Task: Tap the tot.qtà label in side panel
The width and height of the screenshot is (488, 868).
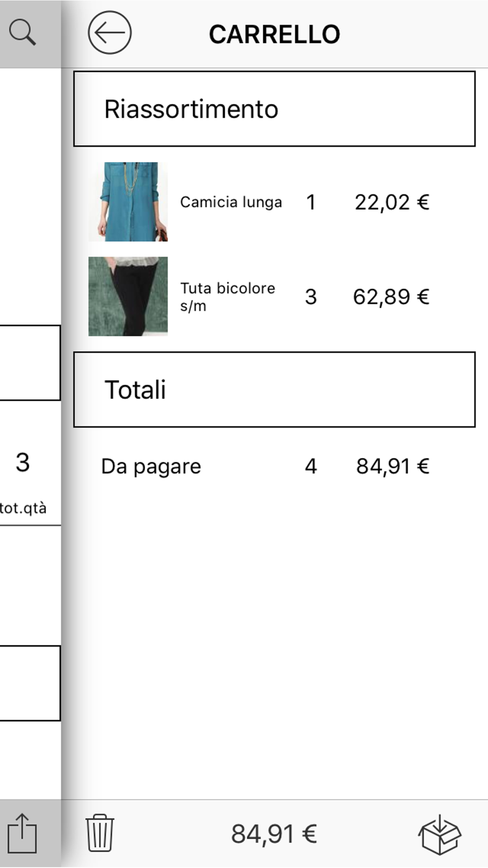Action: pyautogui.click(x=23, y=508)
